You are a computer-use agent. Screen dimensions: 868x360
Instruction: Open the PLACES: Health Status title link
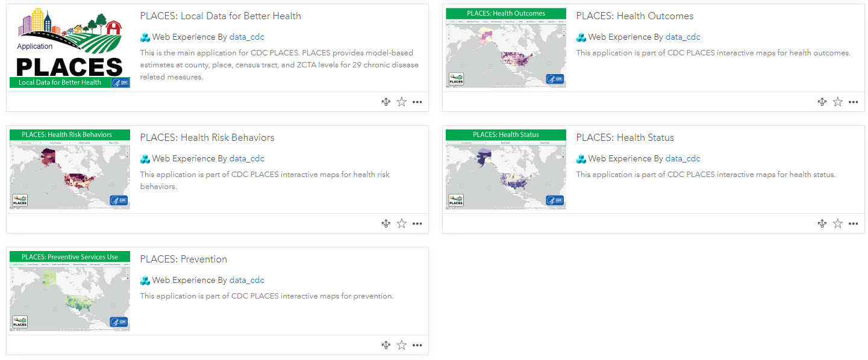pyautogui.click(x=625, y=138)
